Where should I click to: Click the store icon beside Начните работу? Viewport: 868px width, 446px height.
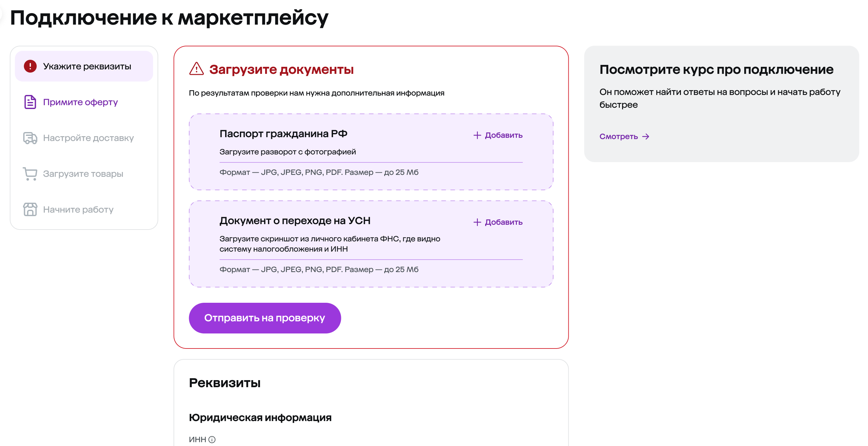coord(30,209)
